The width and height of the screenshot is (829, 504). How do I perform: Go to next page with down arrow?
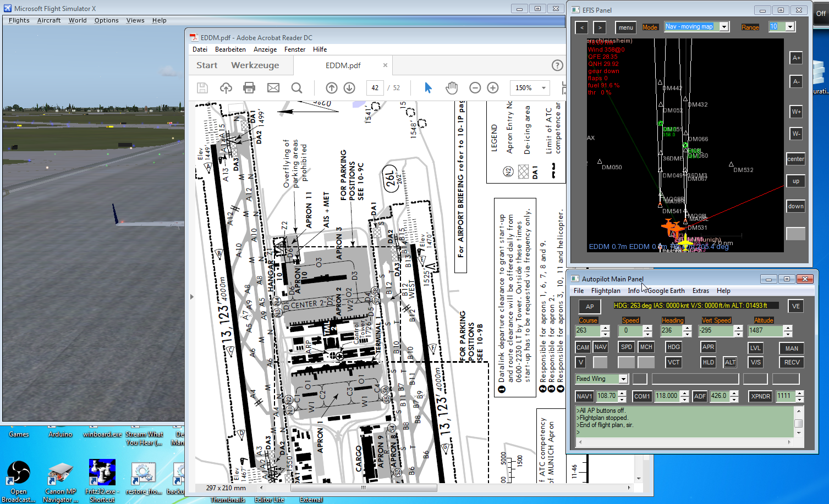pos(349,88)
